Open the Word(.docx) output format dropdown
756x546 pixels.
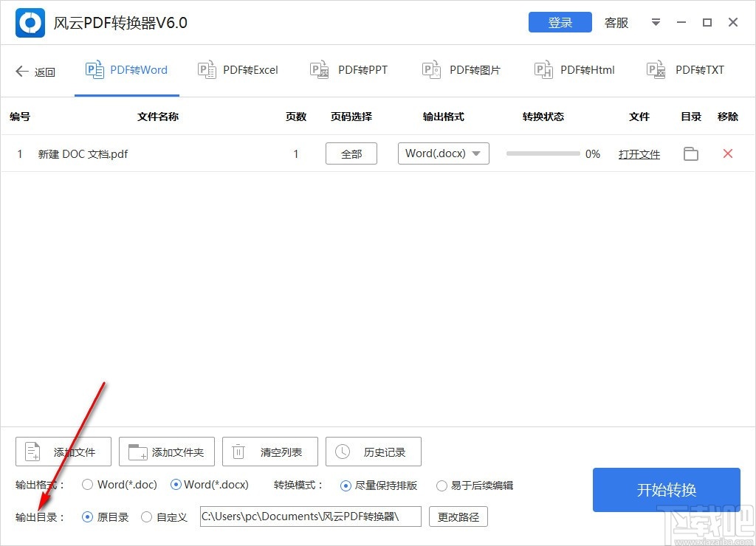tap(443, 153)
